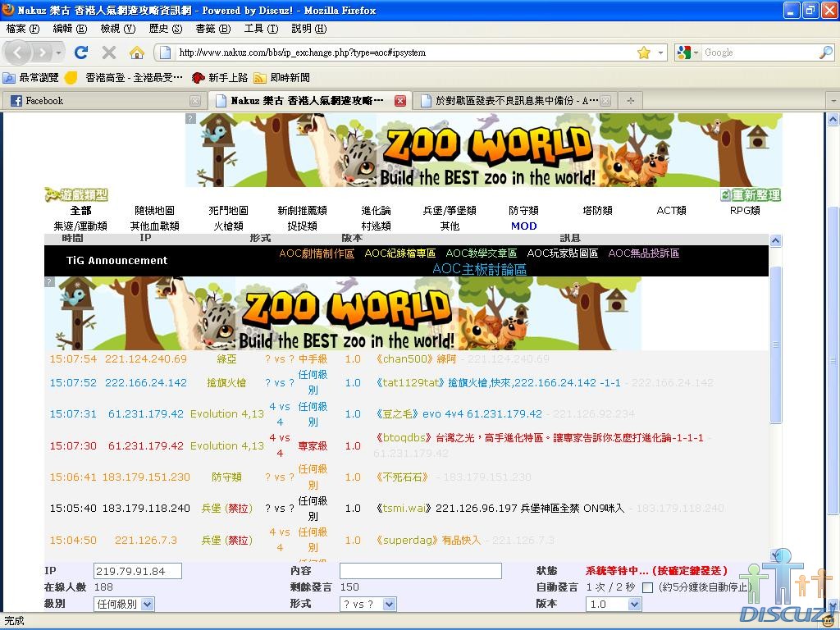Open the 級別 任何級別 dropdown
This screenshot has height=630, width=840.
click(x=125, y=605)
